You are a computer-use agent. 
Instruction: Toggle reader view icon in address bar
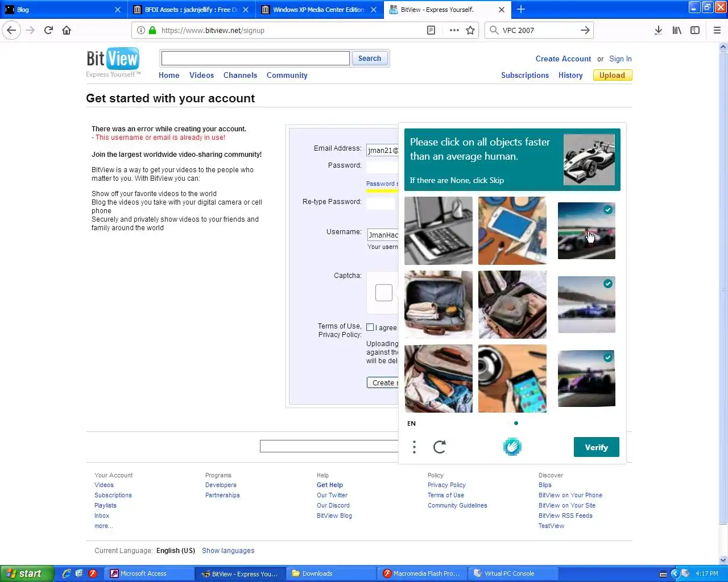431,30
